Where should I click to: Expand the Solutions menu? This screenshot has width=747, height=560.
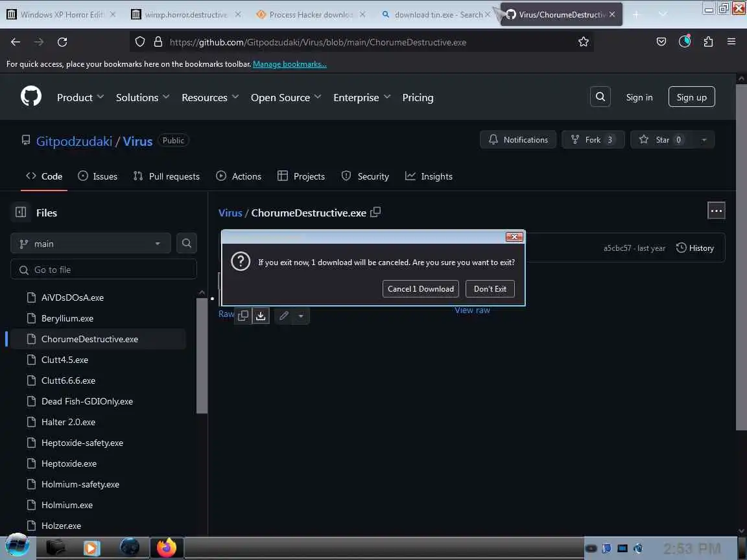143,97
